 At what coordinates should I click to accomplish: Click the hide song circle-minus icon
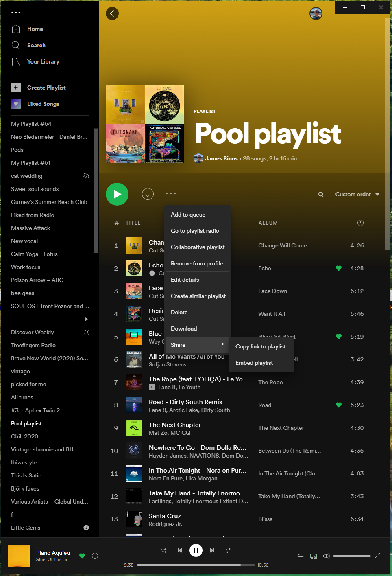tap(95, 556)
